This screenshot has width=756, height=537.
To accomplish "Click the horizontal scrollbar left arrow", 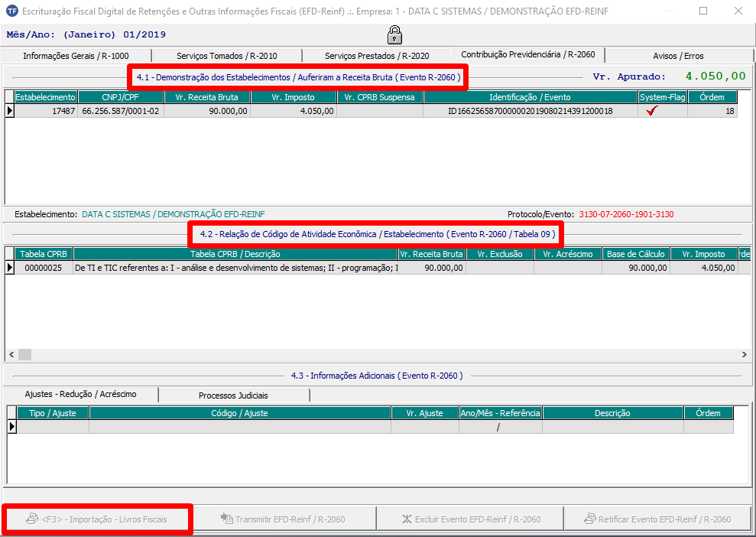I will pos(11,355).
